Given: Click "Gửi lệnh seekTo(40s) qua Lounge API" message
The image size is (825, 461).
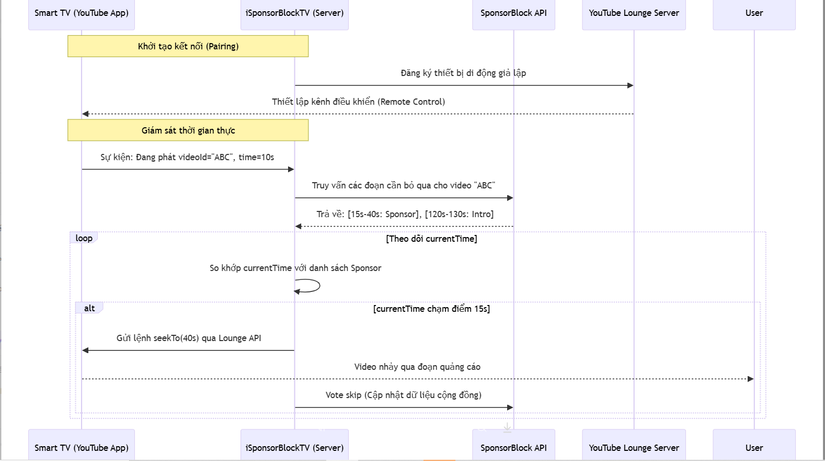Looking at the screenshot, I should pyautogui.click(x=189, y=339).
